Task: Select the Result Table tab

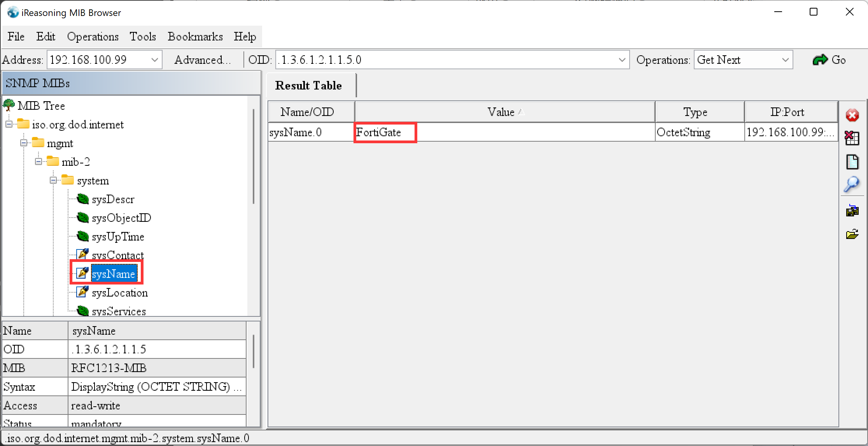Action: (x=308, y=86)
